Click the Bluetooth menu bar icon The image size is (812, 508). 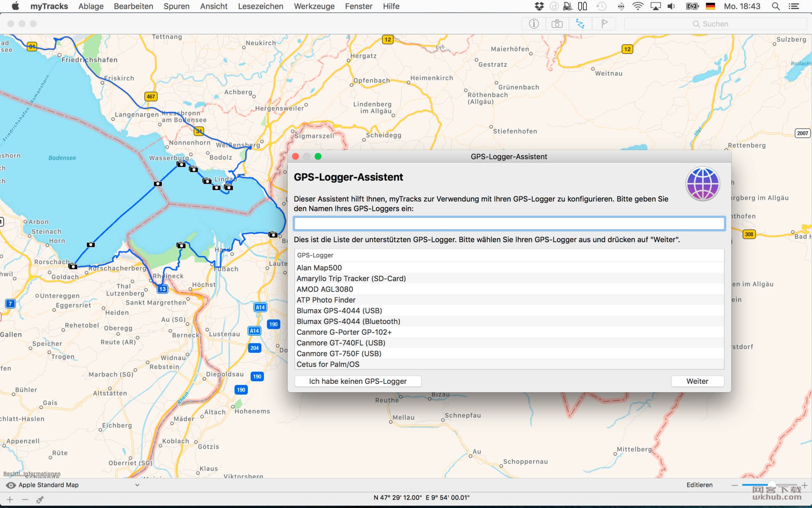(620, 6)
